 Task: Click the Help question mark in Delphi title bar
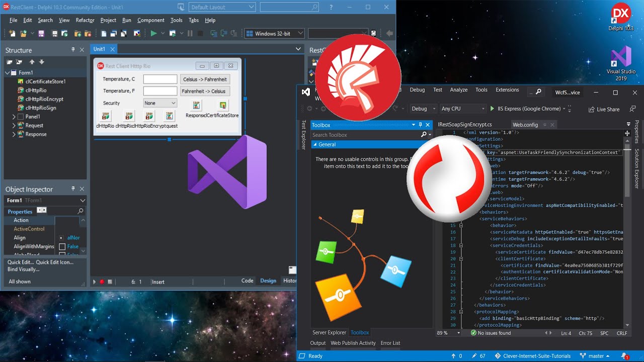[331, 7]
